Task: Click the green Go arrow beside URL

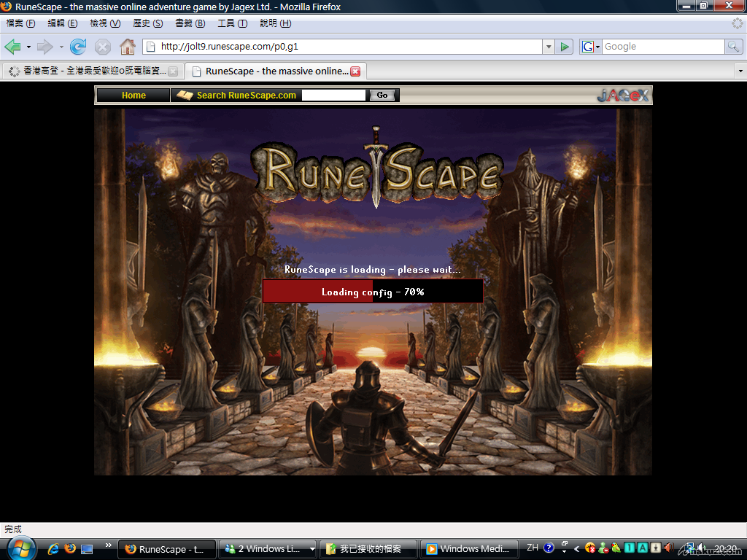Action: click(x=565, y=47)
